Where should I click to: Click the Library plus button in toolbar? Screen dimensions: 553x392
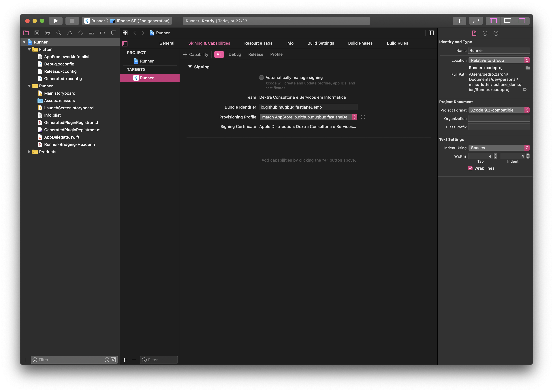pos(459,21)
